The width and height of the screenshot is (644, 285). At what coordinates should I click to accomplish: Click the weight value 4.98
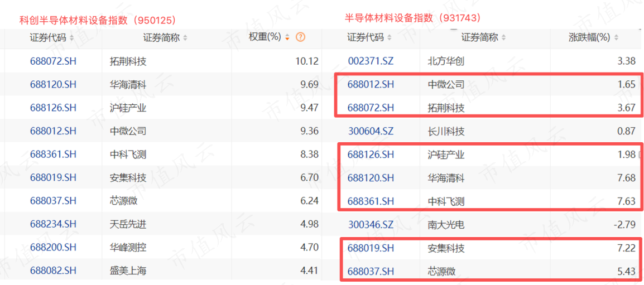tap(309, 224)
